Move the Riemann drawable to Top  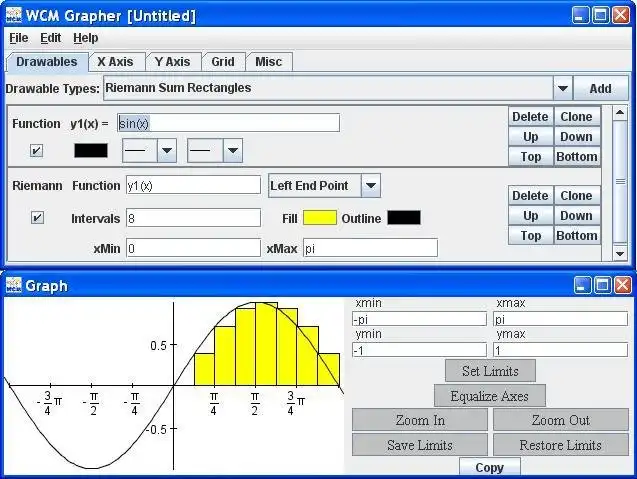point(530,235)
